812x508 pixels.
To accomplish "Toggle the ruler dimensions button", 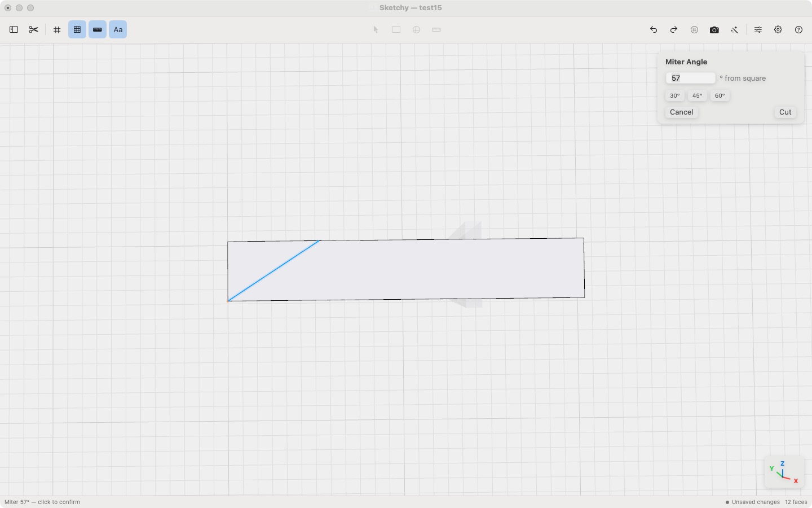I will tap(98, 30).
